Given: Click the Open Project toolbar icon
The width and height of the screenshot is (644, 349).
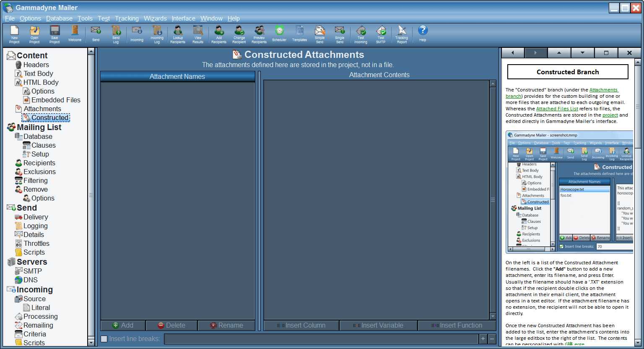Looking at the screenshot, I should coord(34,34).
